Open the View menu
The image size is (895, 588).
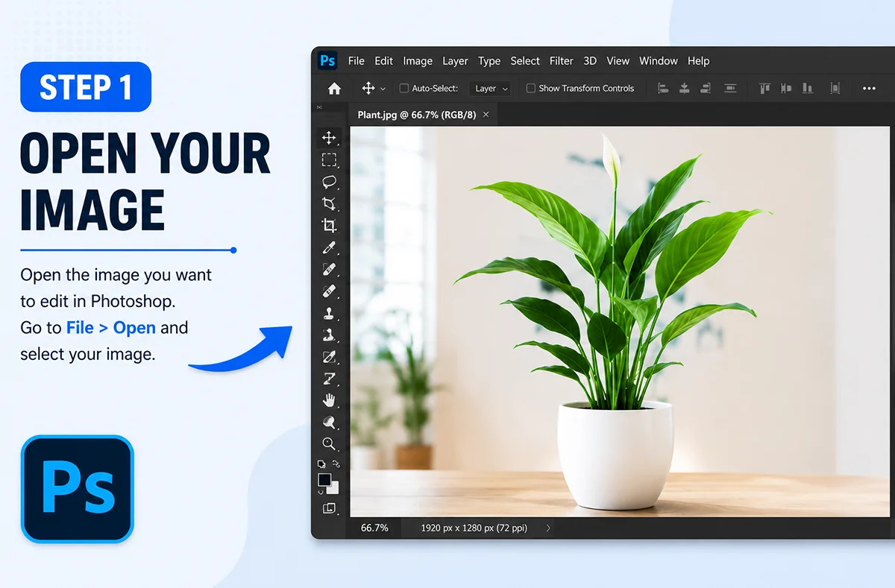pos(618,61)
